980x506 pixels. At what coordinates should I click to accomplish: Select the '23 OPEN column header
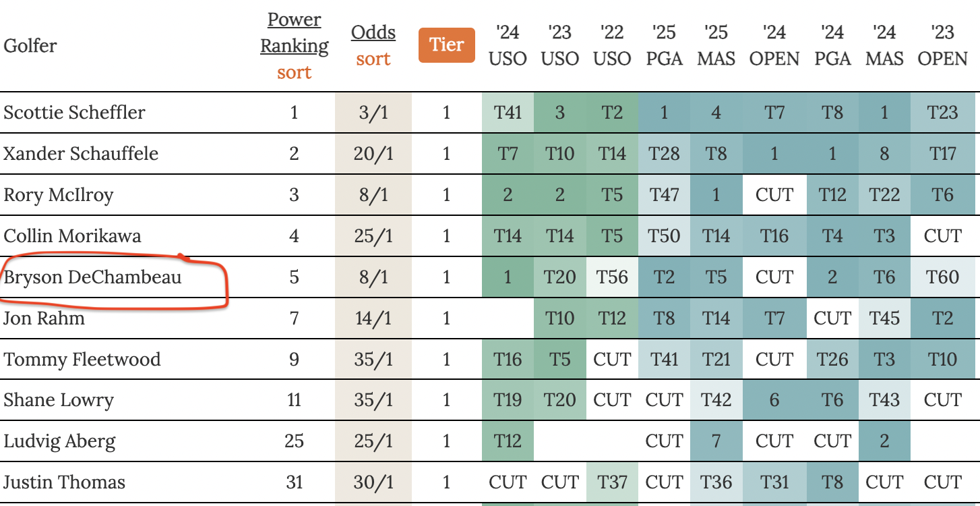pos(942,45)
